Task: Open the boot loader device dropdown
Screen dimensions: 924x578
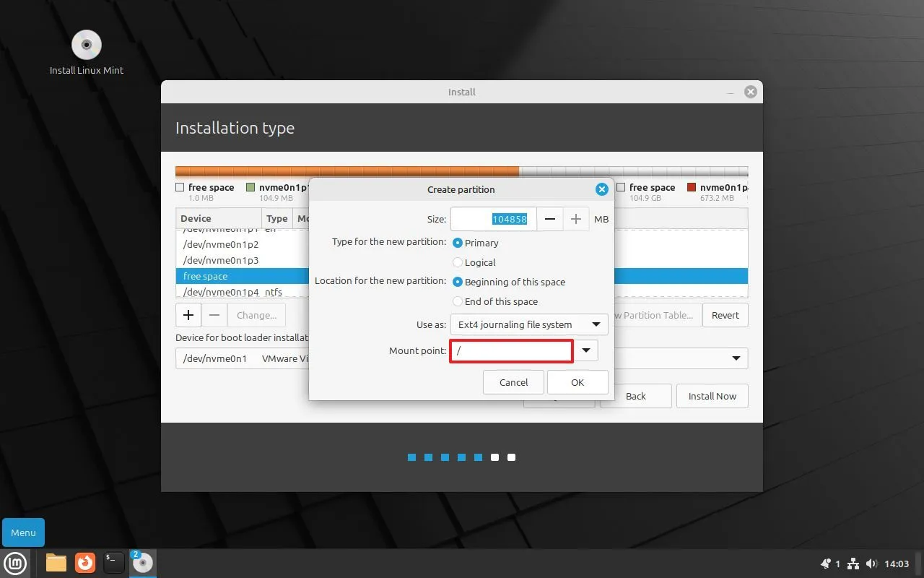Action: click(736, 358)
